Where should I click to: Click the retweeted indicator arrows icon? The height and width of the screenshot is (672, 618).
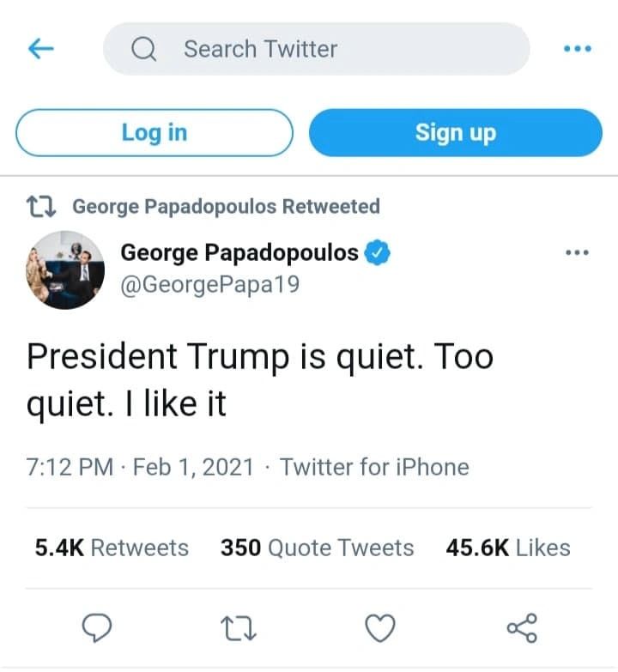pos(41,207)
